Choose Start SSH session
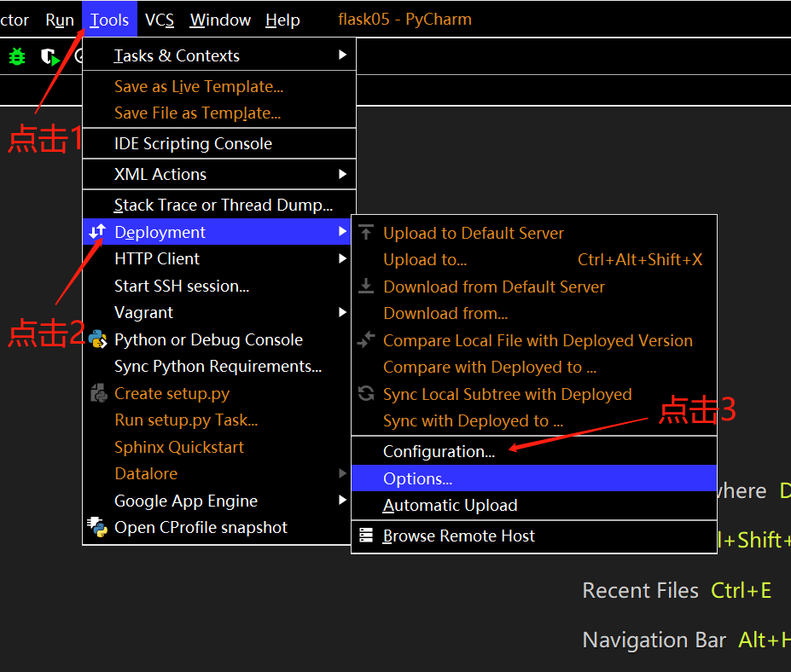The width and height of the screenshot is (791, 672). [217, 286]
